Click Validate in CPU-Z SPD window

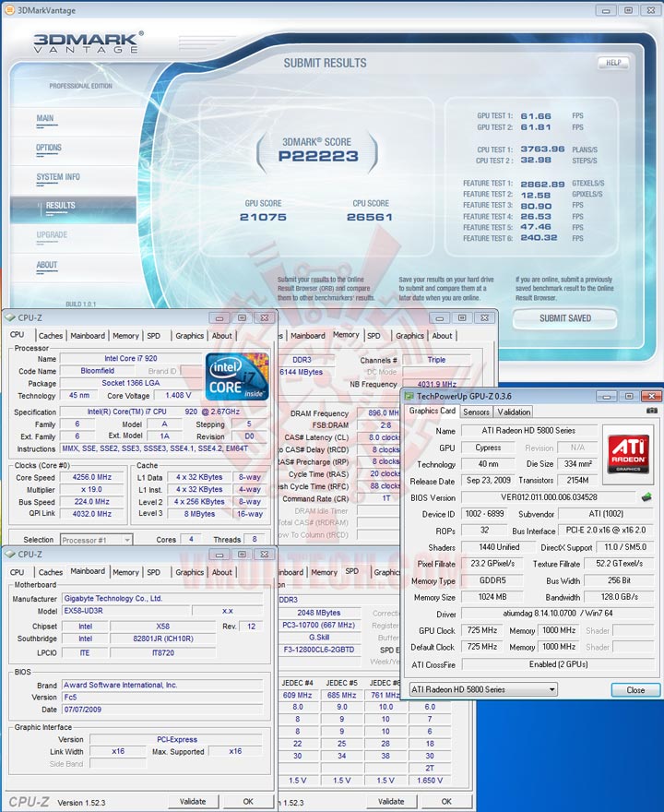point(391,801)
